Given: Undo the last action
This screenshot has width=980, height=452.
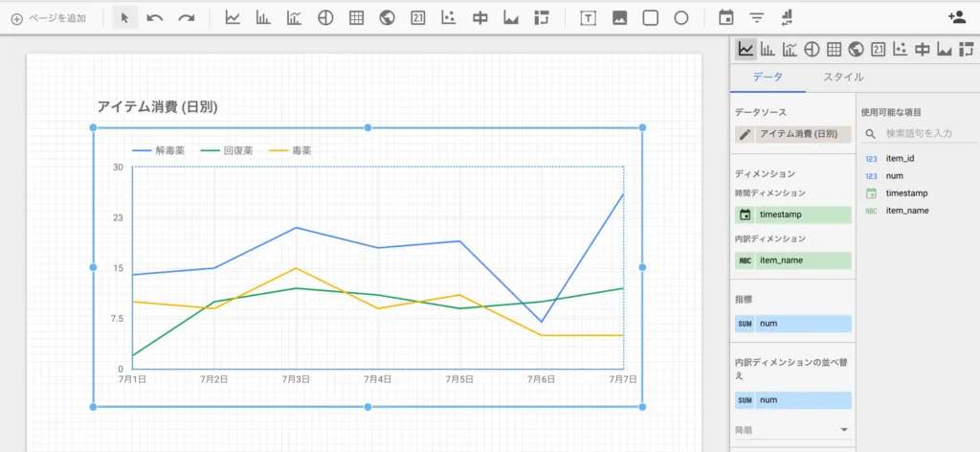Looking at the screenshot, I should [x=155, y=18].
